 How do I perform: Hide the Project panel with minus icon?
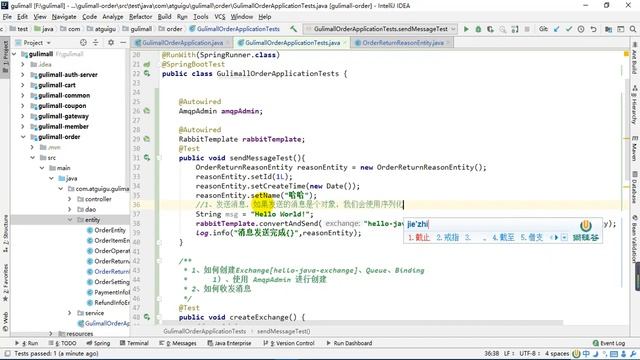(x=123, y=42)
